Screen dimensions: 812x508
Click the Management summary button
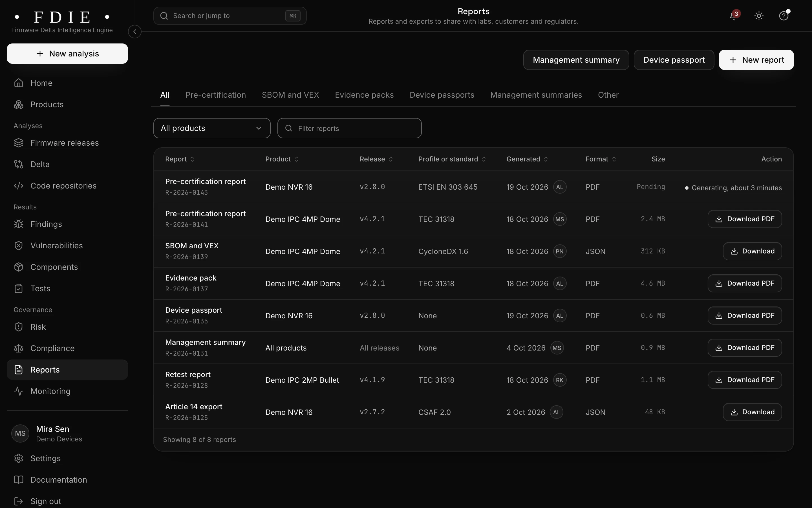pyautogui.click(x=576, y=60)
